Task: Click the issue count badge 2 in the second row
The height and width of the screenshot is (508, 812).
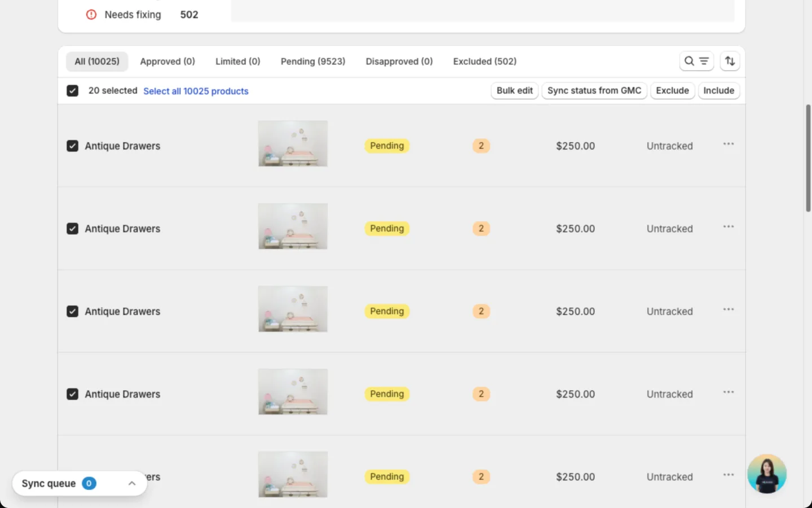Action: [481, 229]
